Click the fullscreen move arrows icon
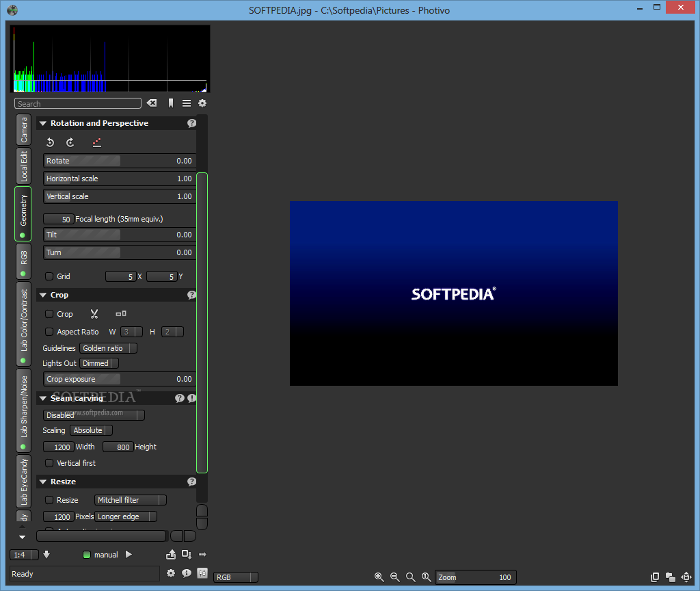Viewport: 700px width, 591px height. (x=686, y=577)
